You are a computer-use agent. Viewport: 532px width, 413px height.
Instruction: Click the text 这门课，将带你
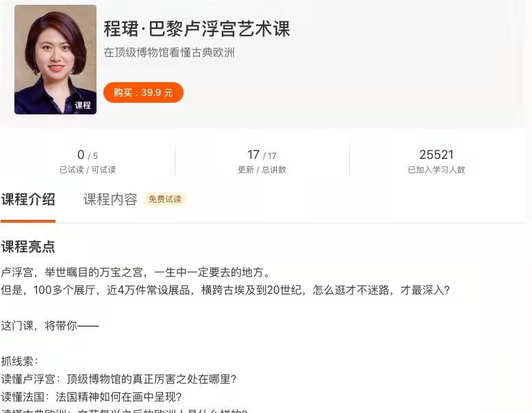(x=50, y=326)
